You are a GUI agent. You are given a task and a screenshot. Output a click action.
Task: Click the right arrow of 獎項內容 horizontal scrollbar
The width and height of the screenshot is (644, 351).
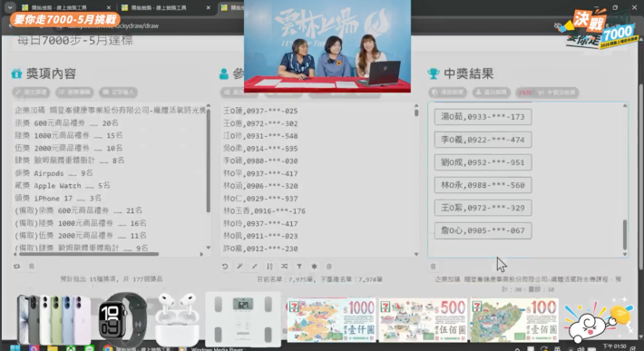201,254
